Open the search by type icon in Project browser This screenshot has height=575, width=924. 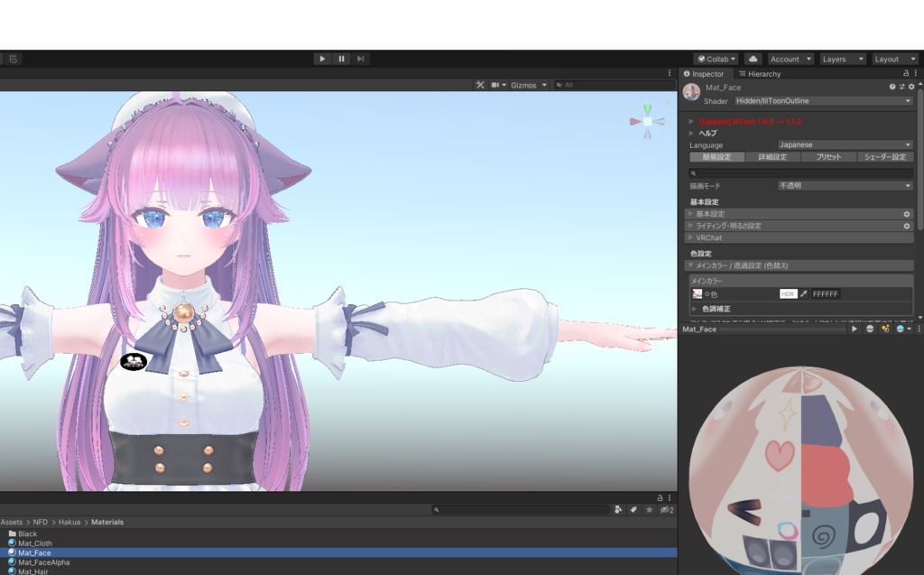coord(619,510)
